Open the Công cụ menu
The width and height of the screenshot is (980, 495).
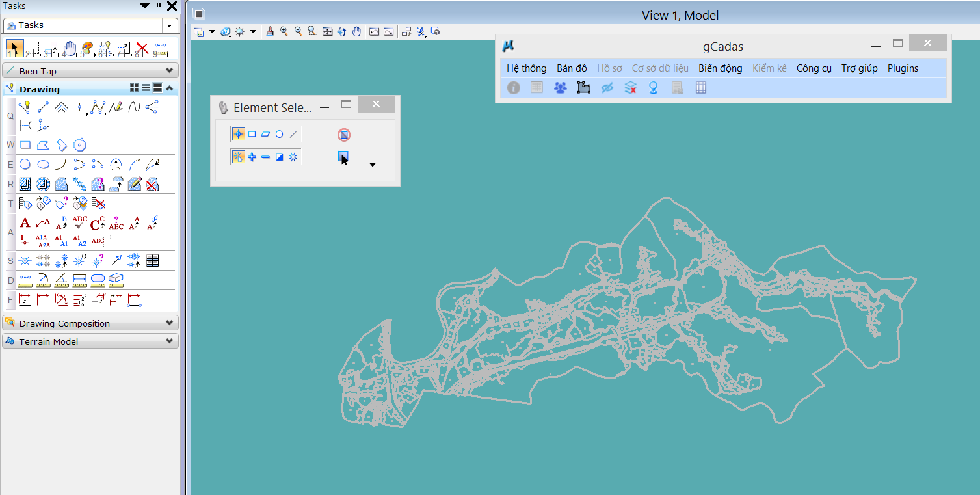pos(814,68)
